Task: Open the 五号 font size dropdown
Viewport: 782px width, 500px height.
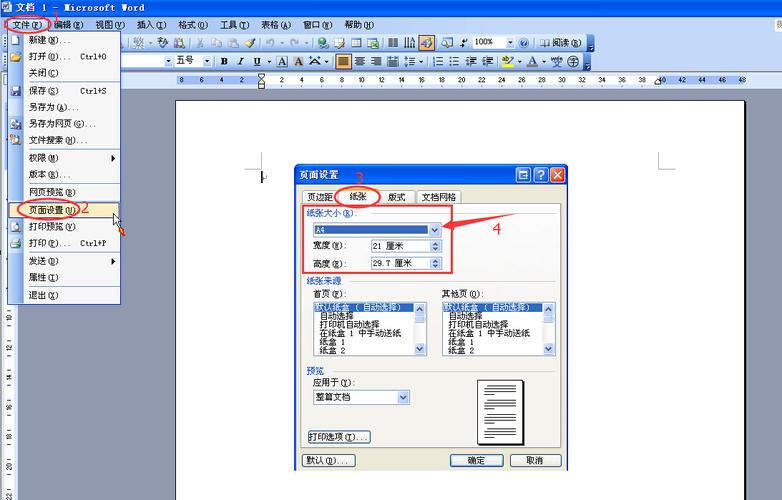Action: pos(207,61)
